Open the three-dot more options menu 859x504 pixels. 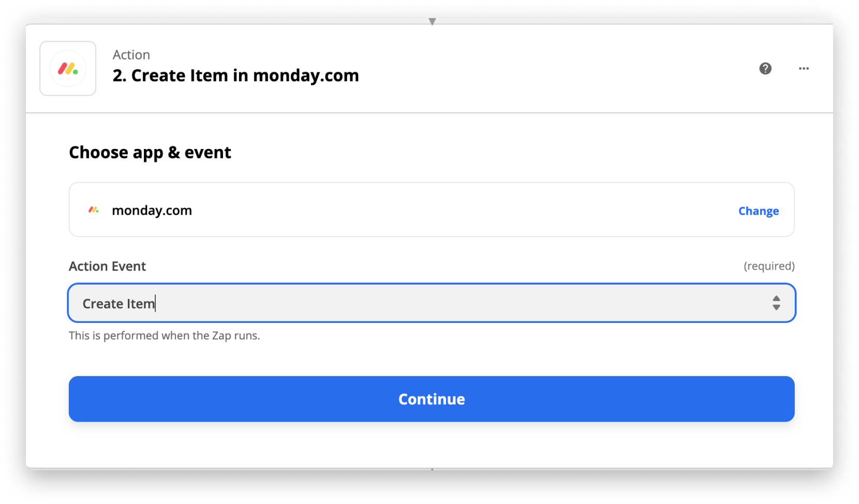(804, 68)
